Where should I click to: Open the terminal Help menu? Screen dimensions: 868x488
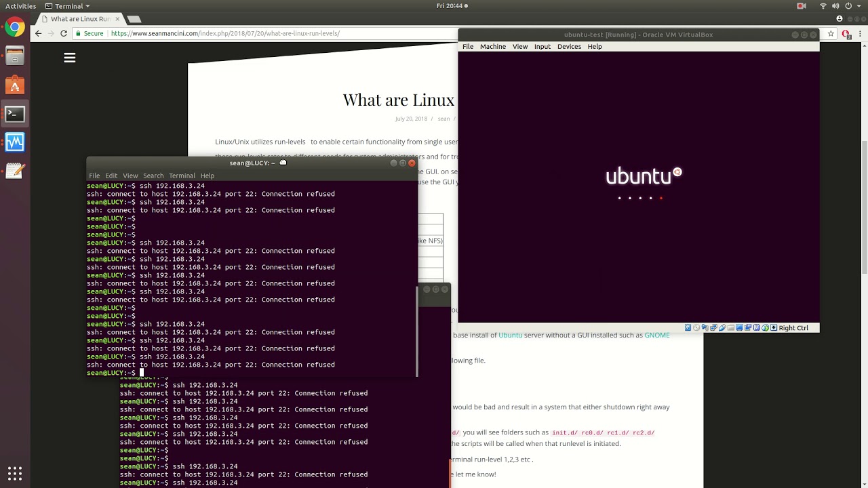click(x=207, y=176)
